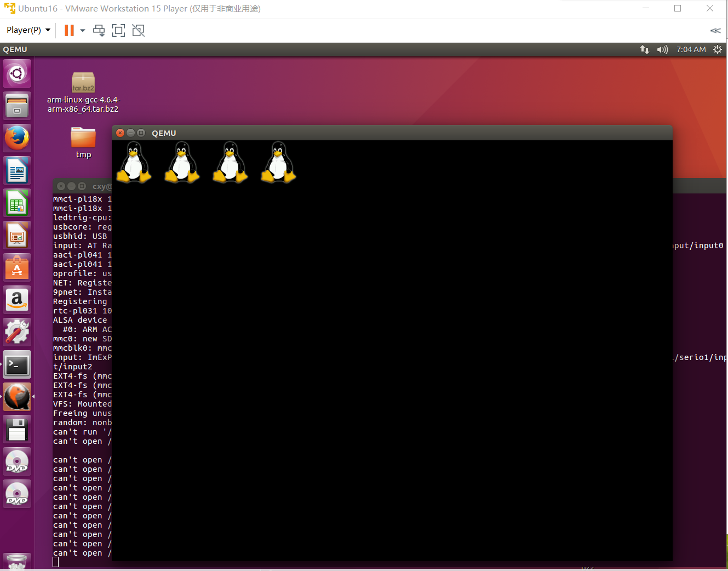Close the background terminal window
The width and height of the screenshot is (728, 571).
(61, 186)
